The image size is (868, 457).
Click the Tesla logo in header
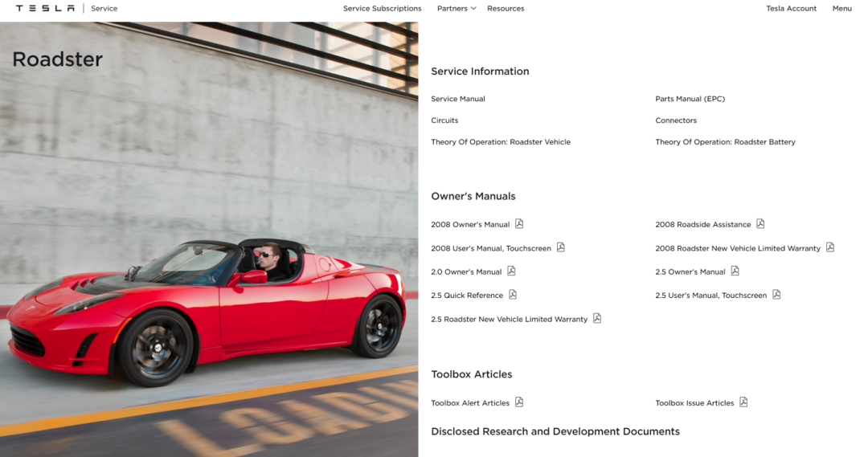pyautogui.click(x=45, y=8)
